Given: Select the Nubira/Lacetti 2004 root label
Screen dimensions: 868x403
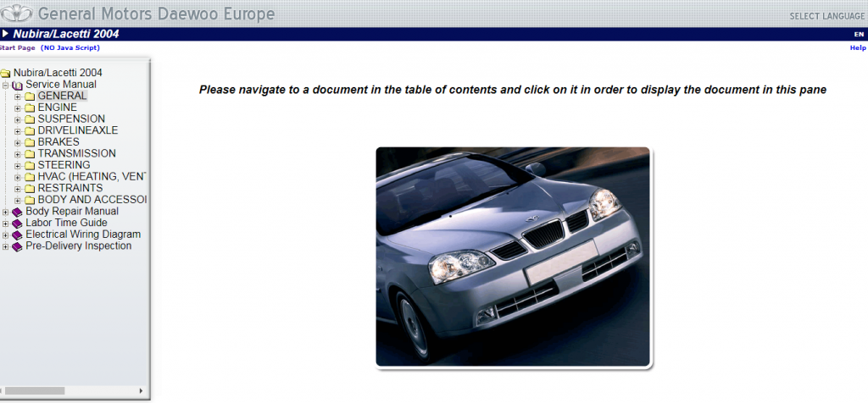Looking at the screenshot, I should coord(58,73).
